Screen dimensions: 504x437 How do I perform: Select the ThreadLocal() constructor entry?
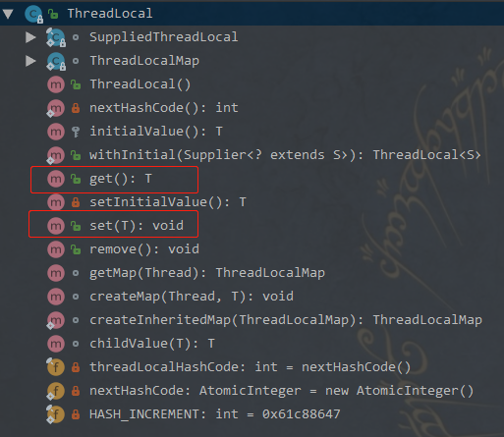coord(140,84)
